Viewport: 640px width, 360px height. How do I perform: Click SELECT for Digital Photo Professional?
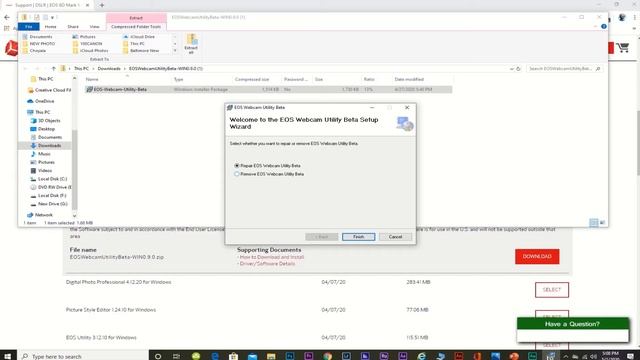(x=552, y=289)
